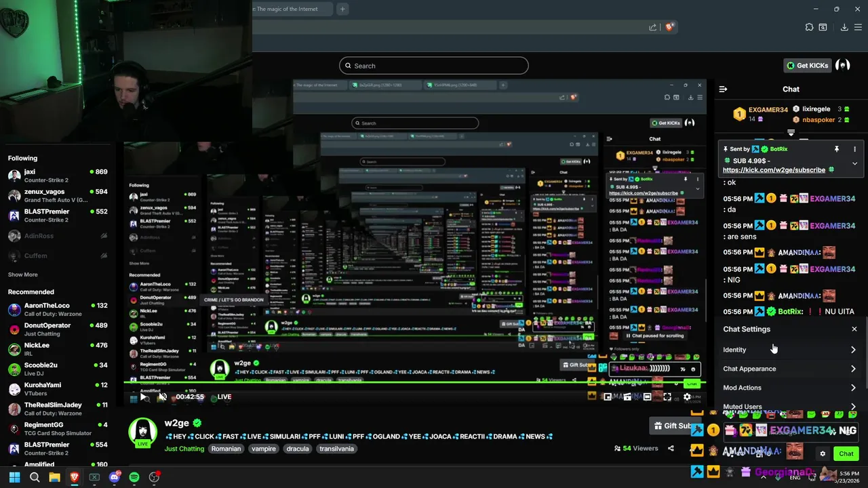Select the vampire tag
This screenshot has height=488, width=868.
pos(264,449)
